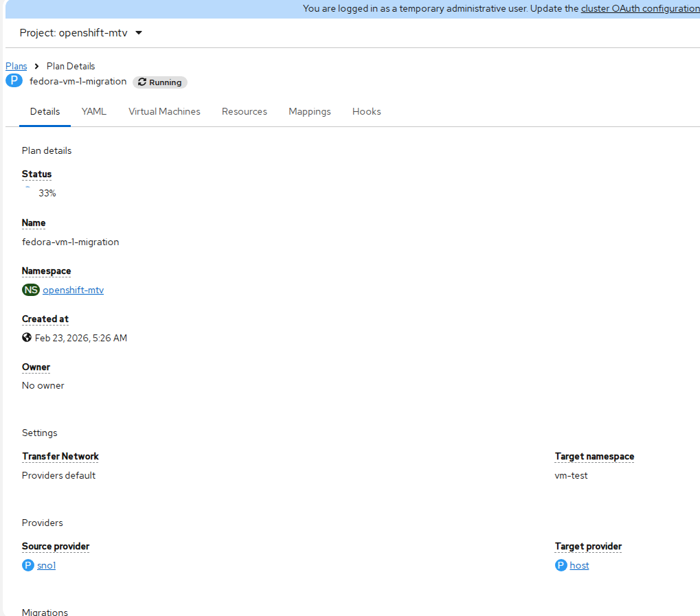Click the globe icon next to creation date
Screen dimensions: 700x616
click(x=27, y=338)
